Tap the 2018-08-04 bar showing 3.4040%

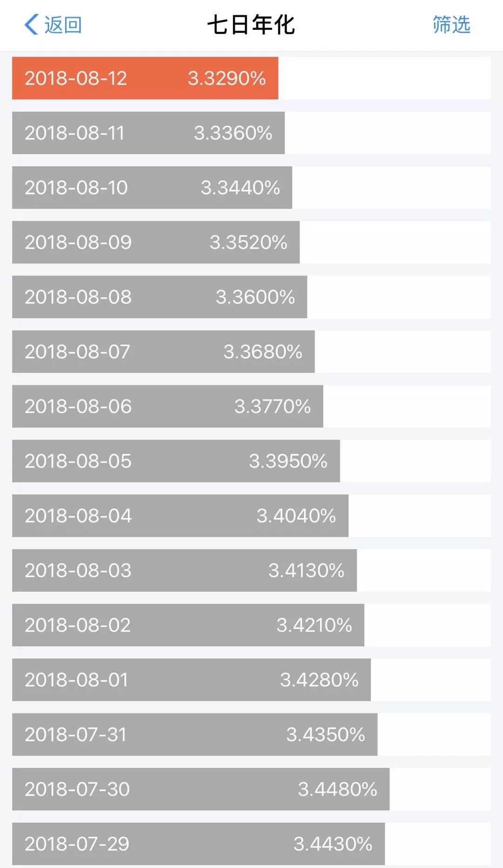pyautogui.click(x=180, y=516)
